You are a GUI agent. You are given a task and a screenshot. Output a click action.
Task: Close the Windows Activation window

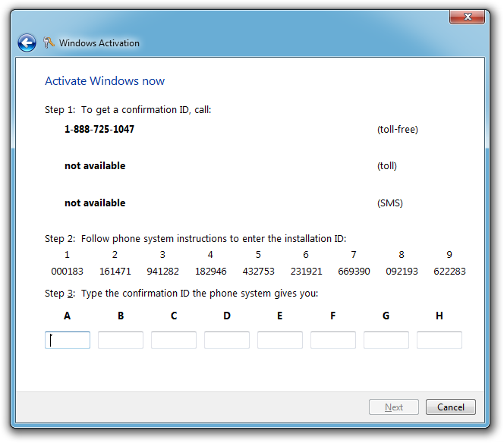click(x=468, y=16)
